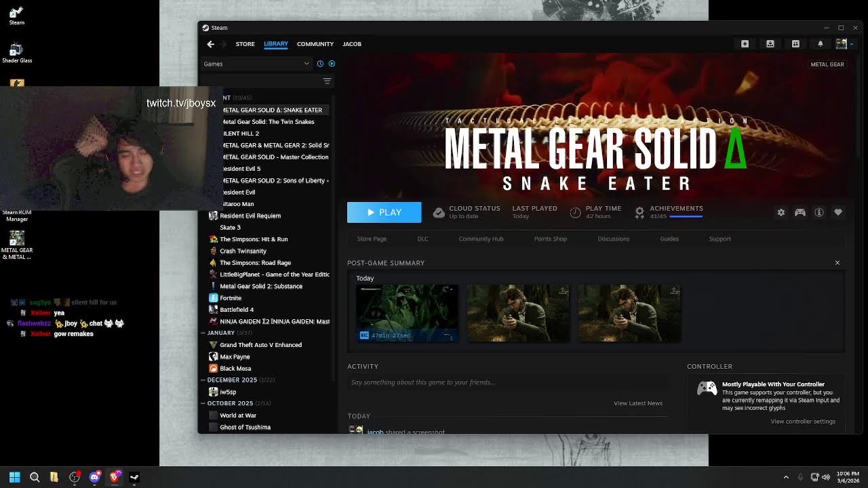Screen dimensions: 868x488
Task: Open the Community Hub link
Action: tap(481, 239)
